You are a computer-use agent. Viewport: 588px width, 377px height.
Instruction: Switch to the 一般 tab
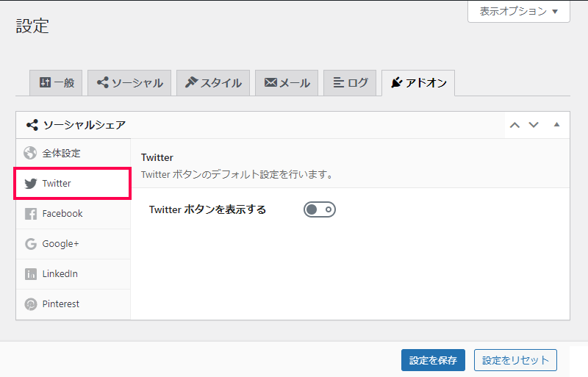pyautogui.click(x=56, y=82)
